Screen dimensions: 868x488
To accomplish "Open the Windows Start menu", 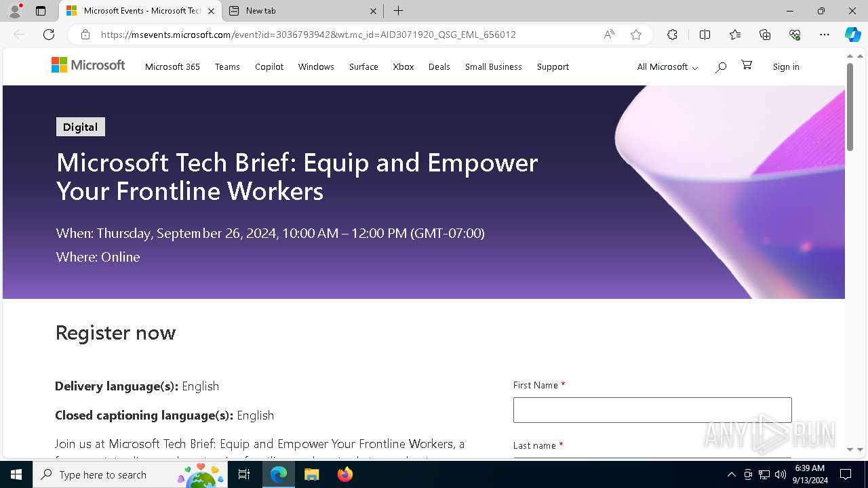I will click(16, 474).
